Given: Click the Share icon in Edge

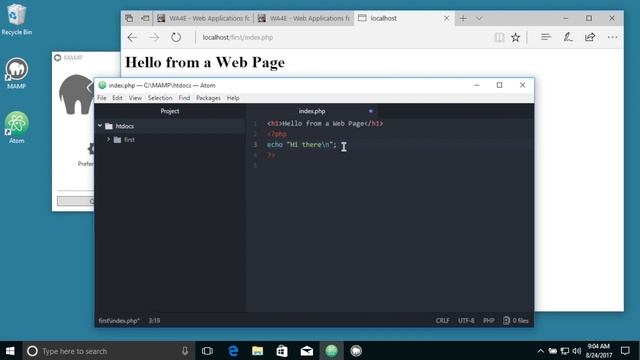Looking at the screenshot, I should tap(590, 38).
